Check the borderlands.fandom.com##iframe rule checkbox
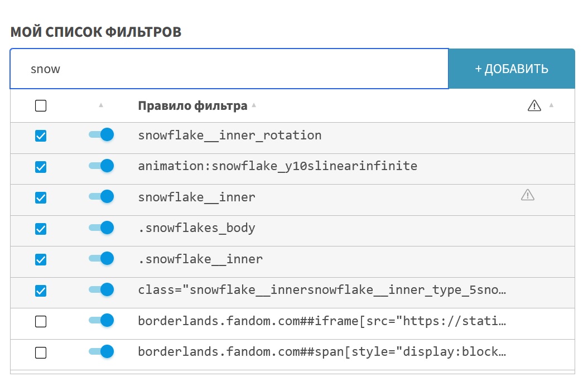 coord(41,321)
